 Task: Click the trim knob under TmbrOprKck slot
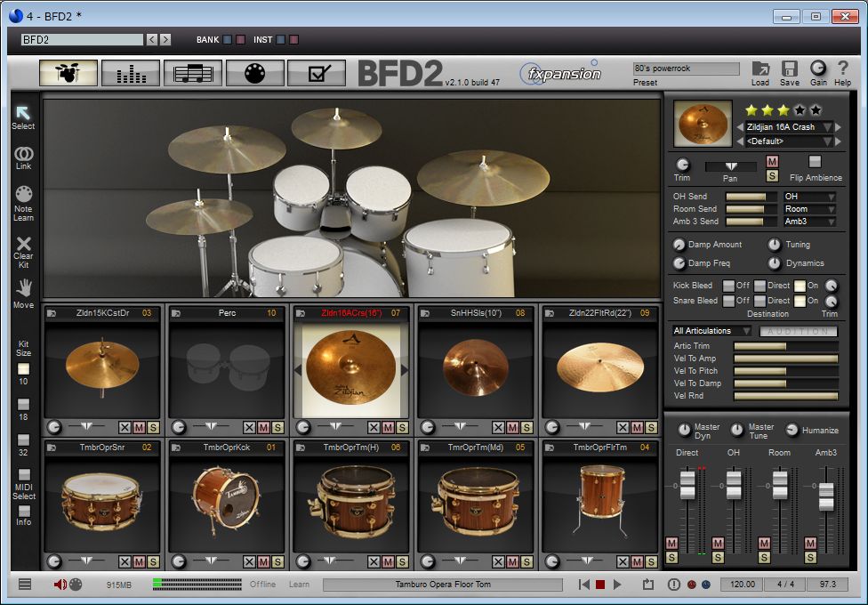pos(178,561)
